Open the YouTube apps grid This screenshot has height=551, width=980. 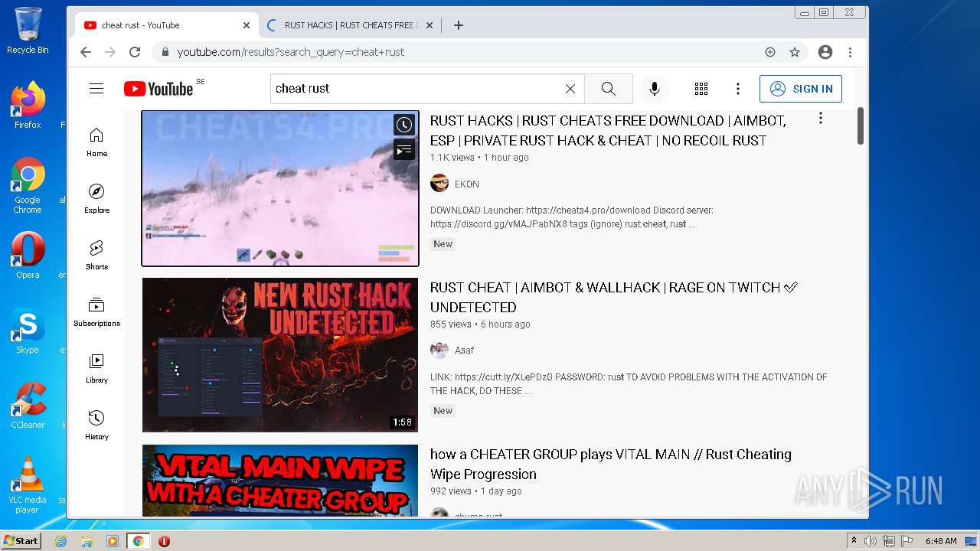point(701,89)
